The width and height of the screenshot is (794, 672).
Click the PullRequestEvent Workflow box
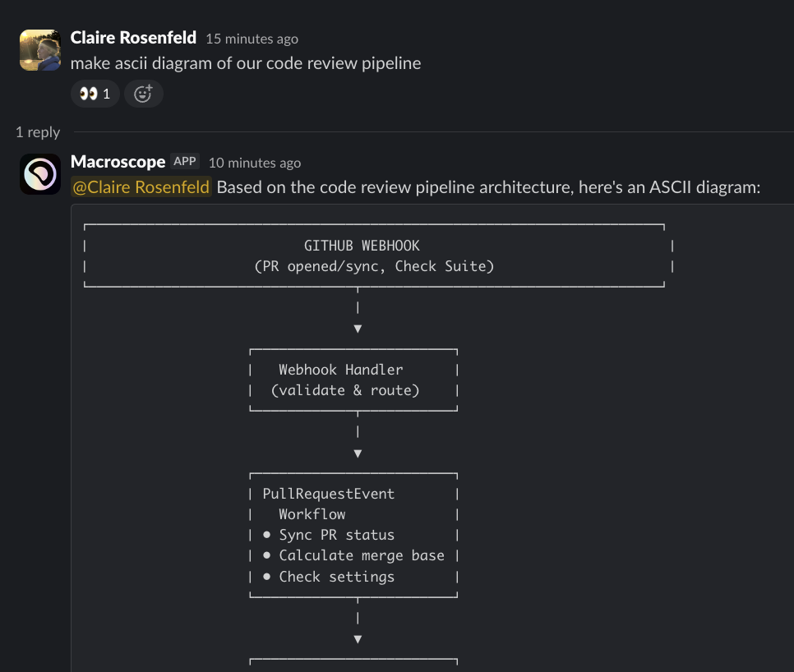353,534
